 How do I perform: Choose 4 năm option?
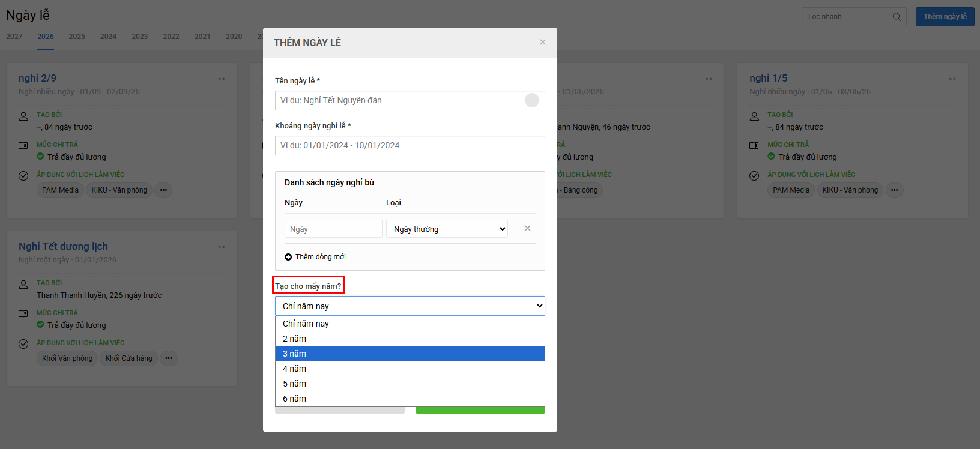[x=410, y=369]
